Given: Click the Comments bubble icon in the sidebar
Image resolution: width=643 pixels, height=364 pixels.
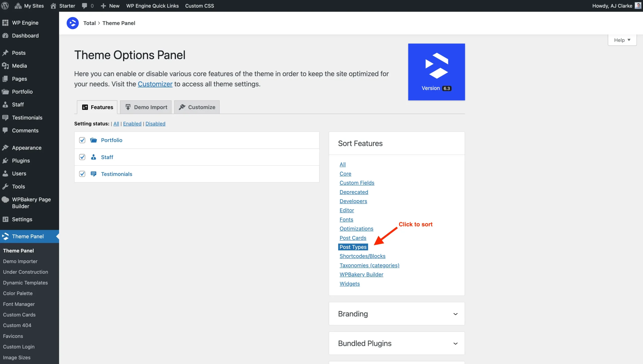Looking at the screenshot, I should 5,130.
